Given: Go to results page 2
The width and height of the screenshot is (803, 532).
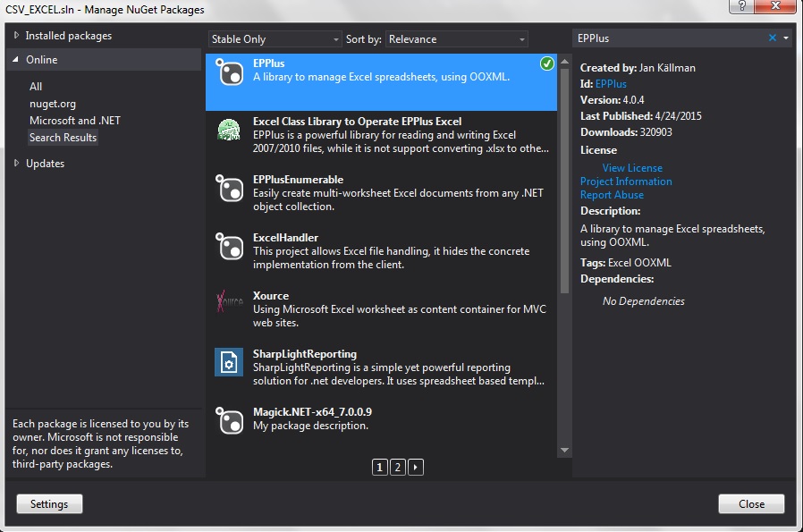Looking at the screenshot, I should (x=397, y=467).
